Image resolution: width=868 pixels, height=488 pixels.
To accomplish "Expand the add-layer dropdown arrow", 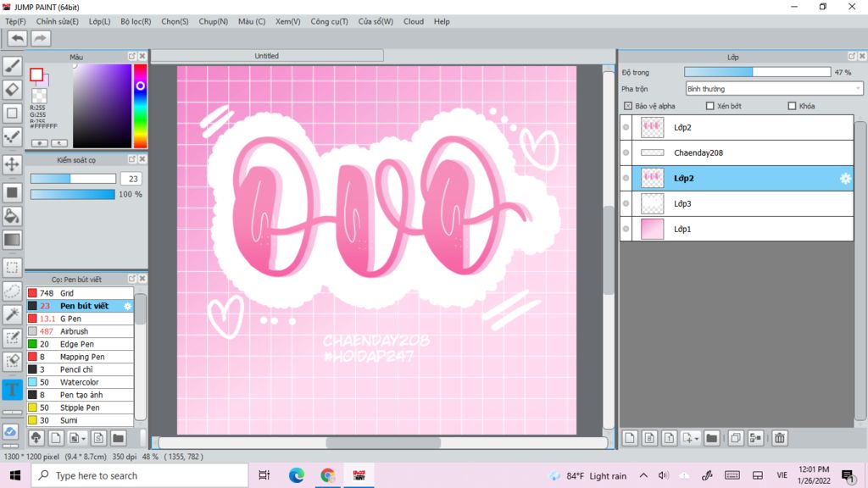I will click(697, 439).
